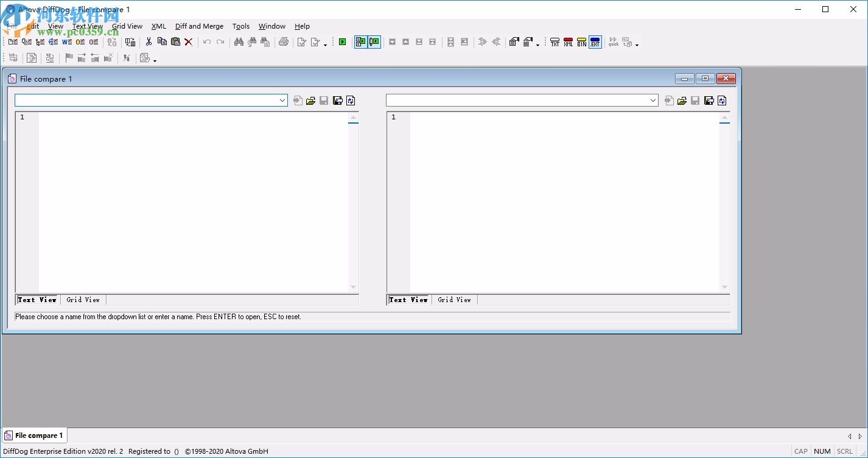Image resolution: width=868 pixels, height=458 pixels.
Task: Toggle the BIN binary comparison mode
Action: pos(581,42)
